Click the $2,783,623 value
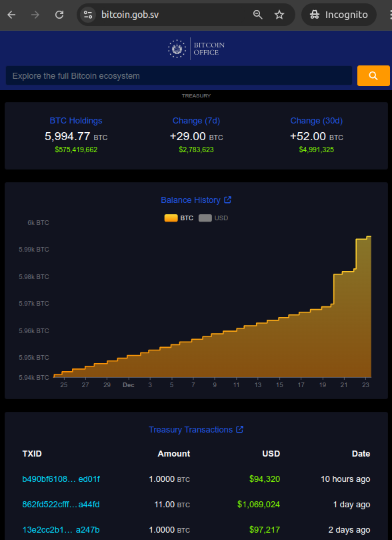The width and height of the screenshot is (392, 540). click(197, 150)
